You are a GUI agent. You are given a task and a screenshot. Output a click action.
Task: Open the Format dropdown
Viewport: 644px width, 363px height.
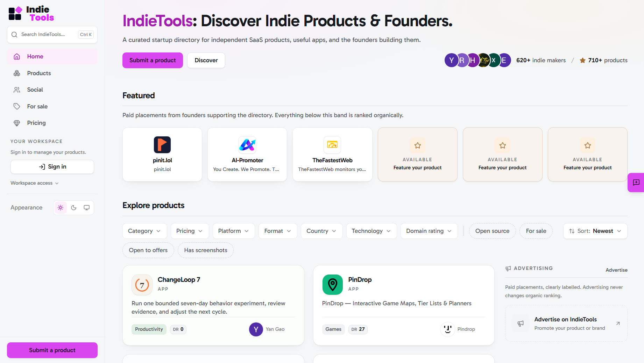(278, 231)
